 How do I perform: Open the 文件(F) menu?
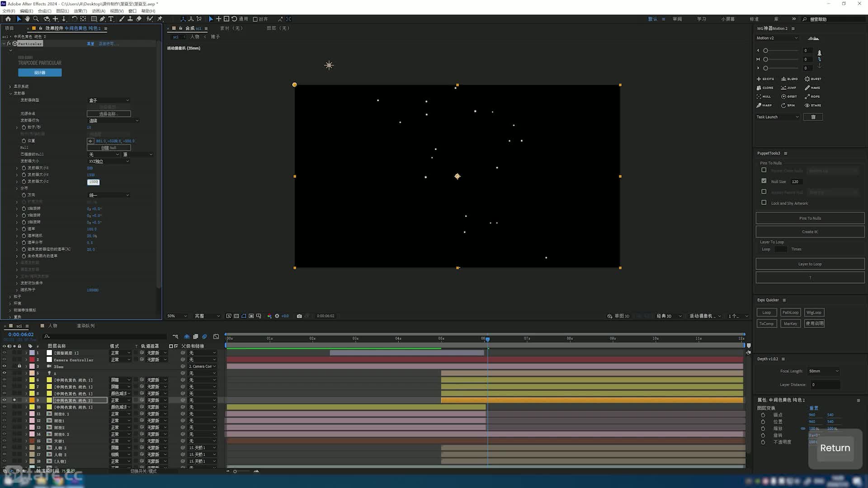9,11
